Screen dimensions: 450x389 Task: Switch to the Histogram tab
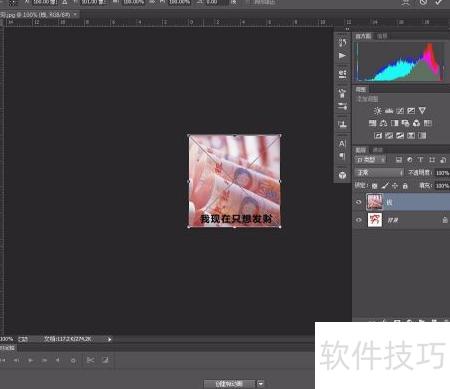(363, 36)
